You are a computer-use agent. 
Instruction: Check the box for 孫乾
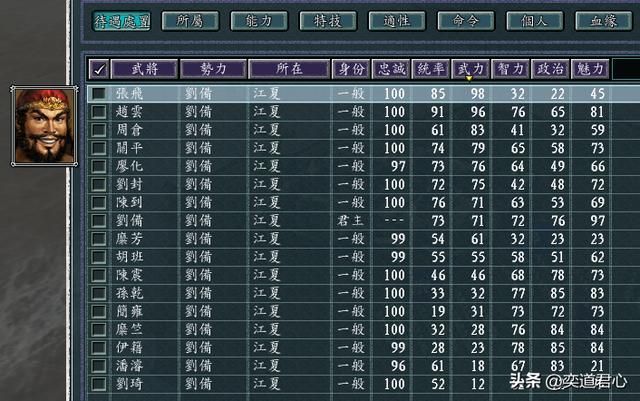click(x=99, y=293)
